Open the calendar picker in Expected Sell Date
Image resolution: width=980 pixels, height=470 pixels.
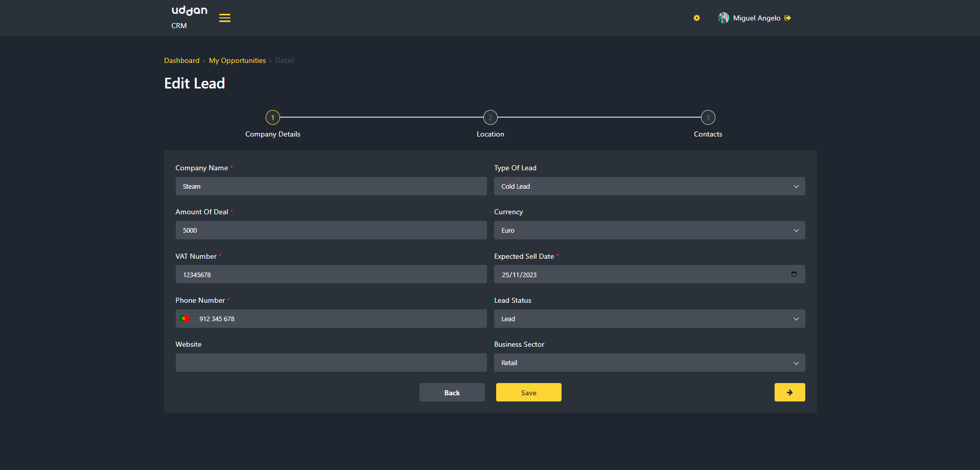click(x=794, y=274)
